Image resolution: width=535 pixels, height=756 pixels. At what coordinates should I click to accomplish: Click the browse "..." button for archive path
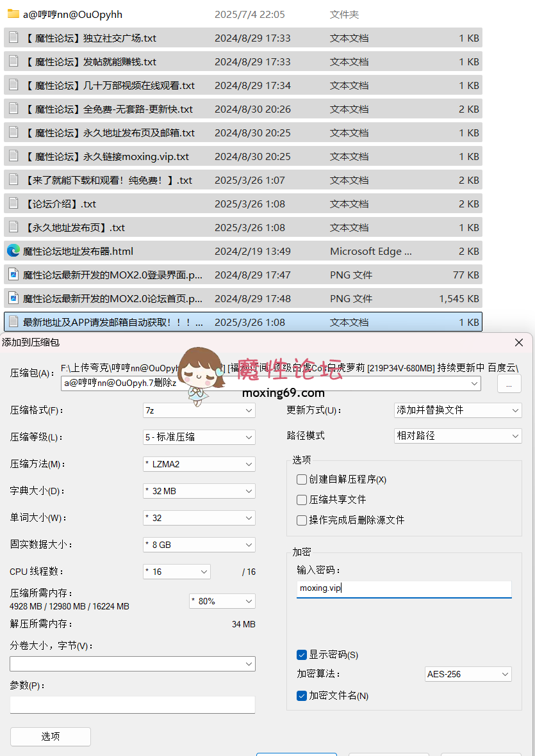(509, 384)
